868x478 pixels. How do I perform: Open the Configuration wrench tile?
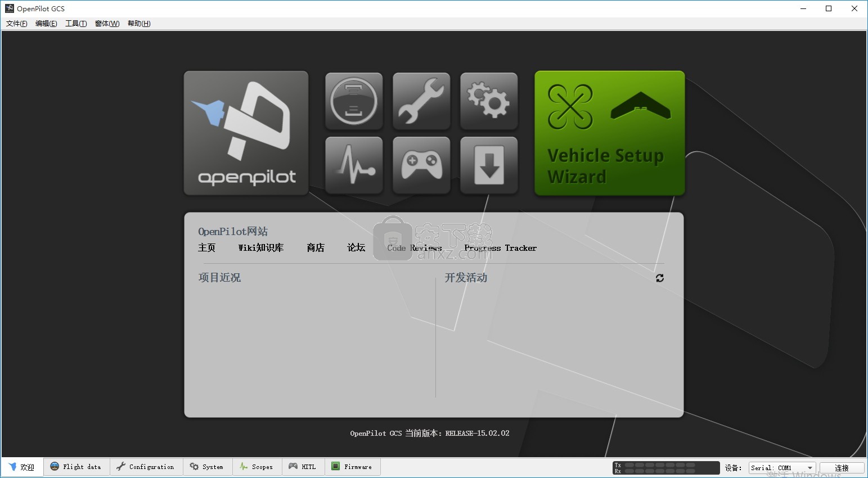tap(421, 101)
